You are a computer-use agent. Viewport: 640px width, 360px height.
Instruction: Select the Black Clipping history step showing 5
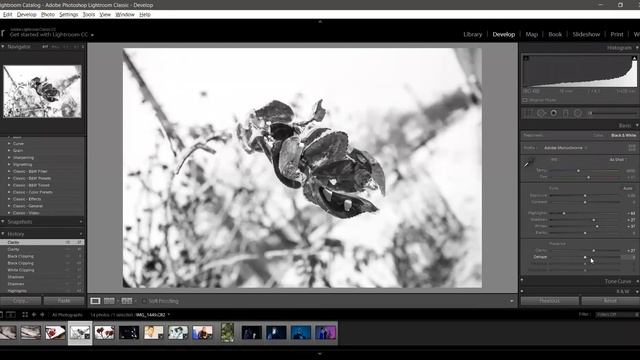point(42,256)
